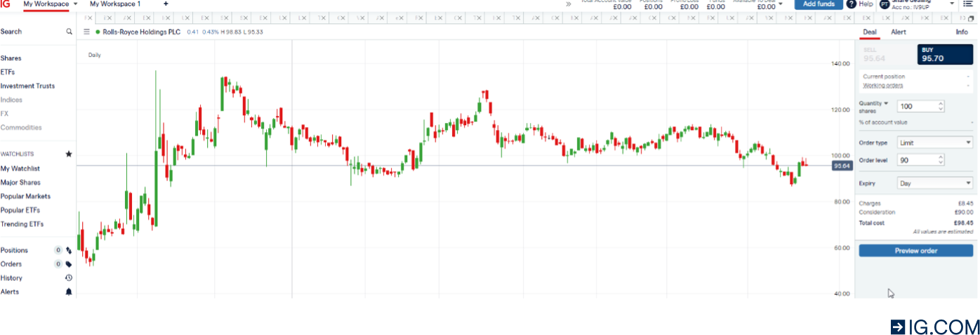This screenshot has width=980, height=335.
Task: Select the SELL 95.64 price option
Action: click(886, 55)
